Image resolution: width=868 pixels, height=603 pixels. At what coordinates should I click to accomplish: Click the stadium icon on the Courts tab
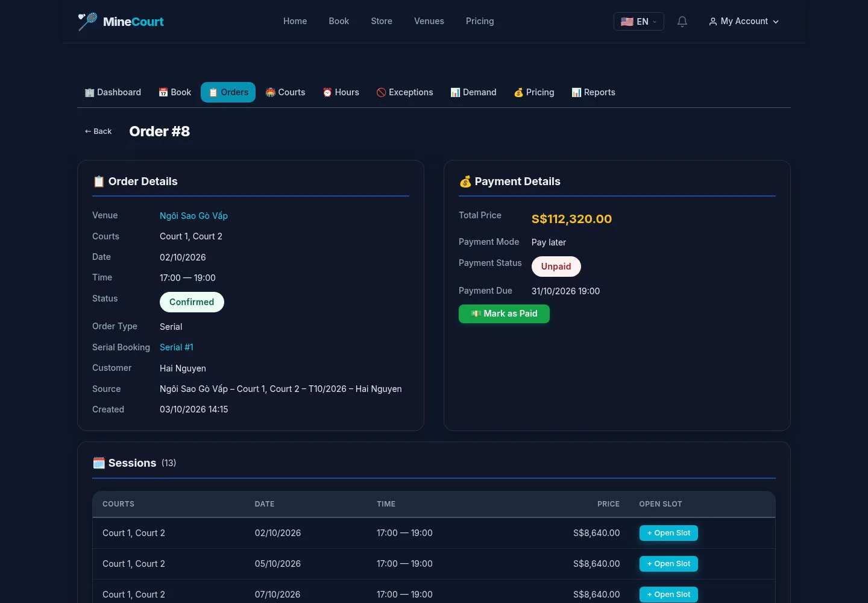coord(271,93)
